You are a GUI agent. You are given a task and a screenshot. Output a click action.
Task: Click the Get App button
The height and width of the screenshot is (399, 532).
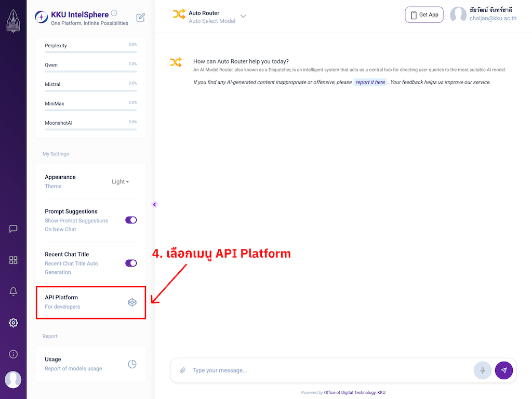(x=424, y=15)
